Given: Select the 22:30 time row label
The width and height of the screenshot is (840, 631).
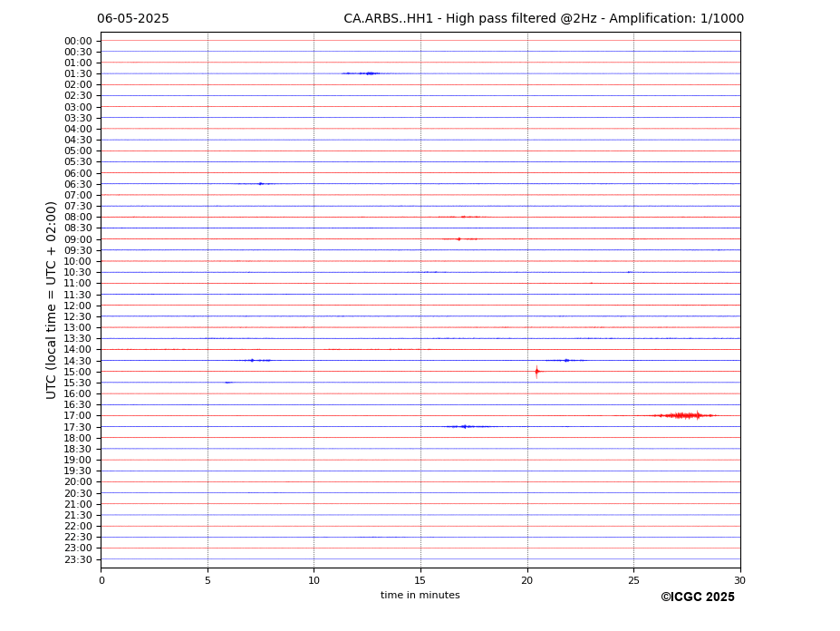Looking at the screenshot, I should click(x=78, y=538).
